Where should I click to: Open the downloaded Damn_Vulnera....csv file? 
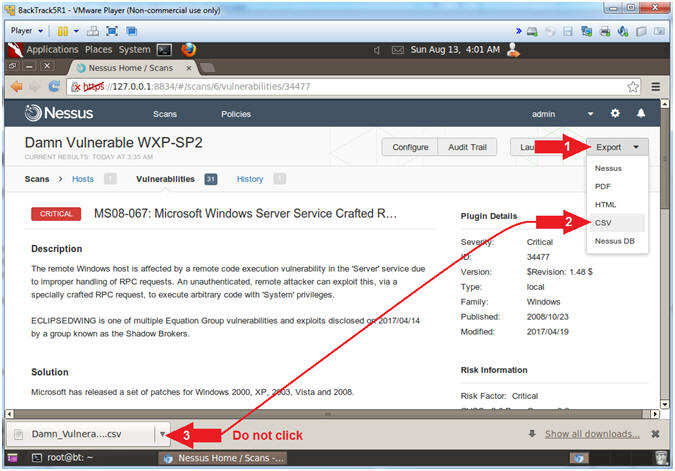pyautogui.click(x=80, y=434)
